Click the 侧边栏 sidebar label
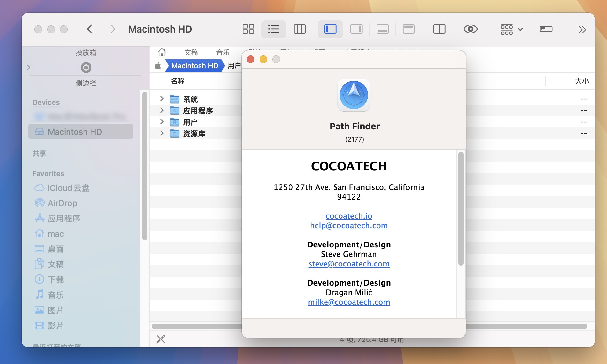 click(86, 83)
